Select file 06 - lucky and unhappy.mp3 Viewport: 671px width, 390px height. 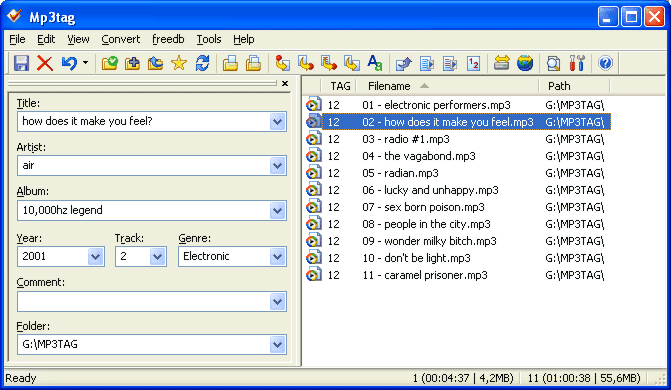pos(430,190)
